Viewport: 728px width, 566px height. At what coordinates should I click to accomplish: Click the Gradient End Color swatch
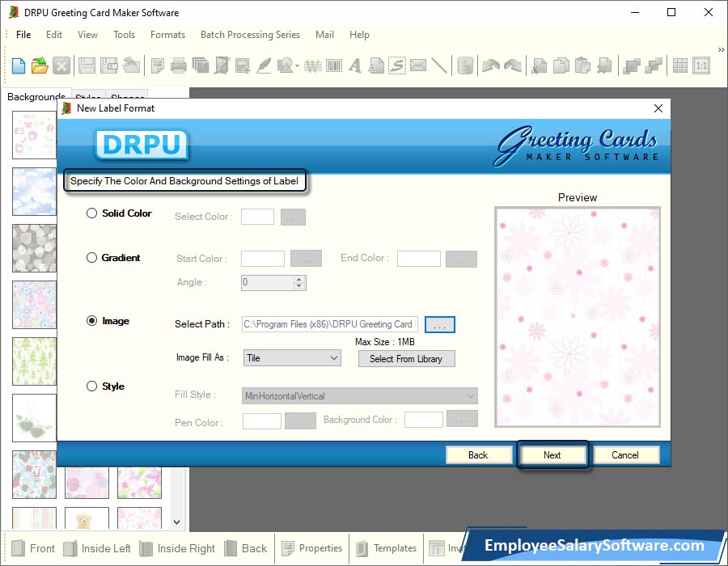coord(419,259)
